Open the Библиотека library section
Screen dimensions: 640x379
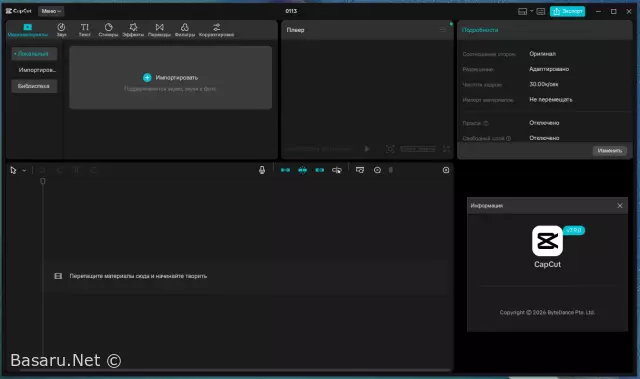(34, 86)
